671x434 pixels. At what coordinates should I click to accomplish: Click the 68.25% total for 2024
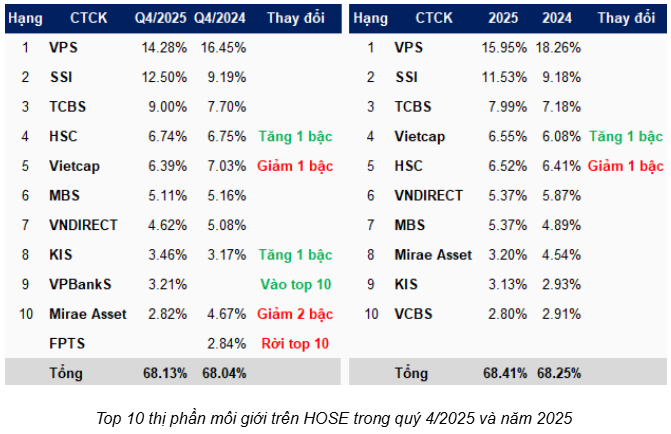coord(559,373)
